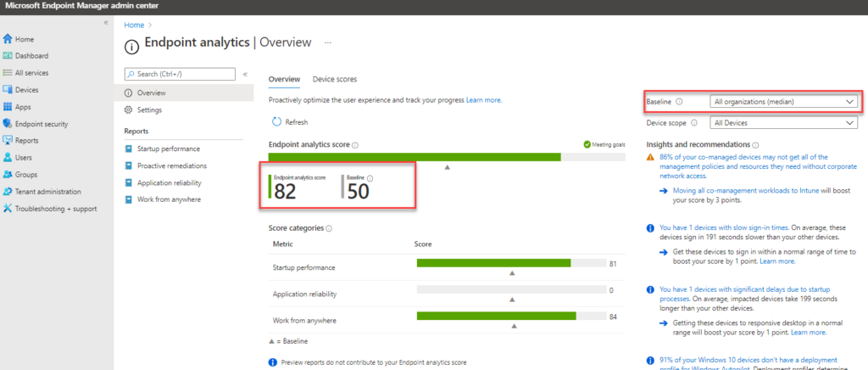Click the Proactive remediations report icon
Image resolution: width=868 pixels, height=370 pixels.
pos(129,165)
